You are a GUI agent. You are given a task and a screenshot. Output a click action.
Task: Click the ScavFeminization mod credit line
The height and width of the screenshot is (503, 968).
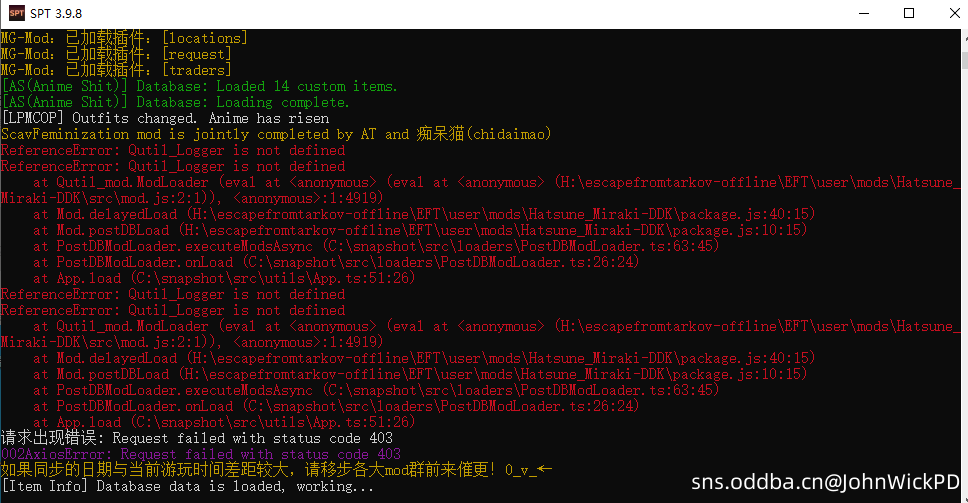[276, 134]
